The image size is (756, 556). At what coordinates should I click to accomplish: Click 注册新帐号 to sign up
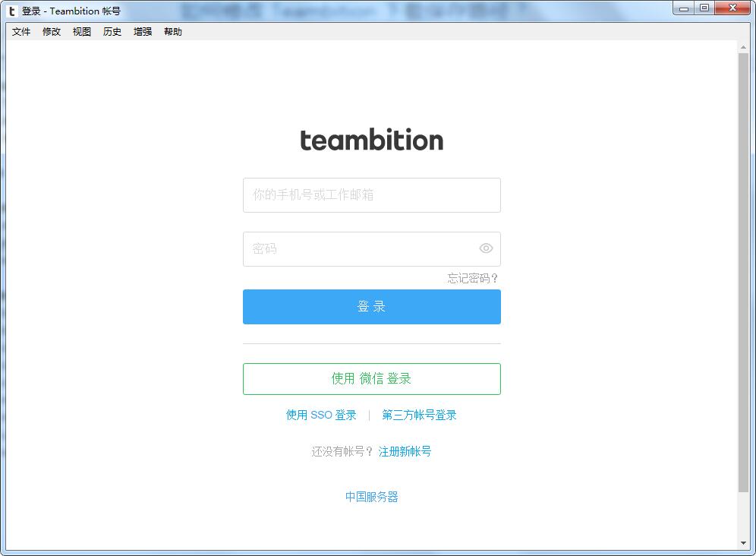(405, 451)
